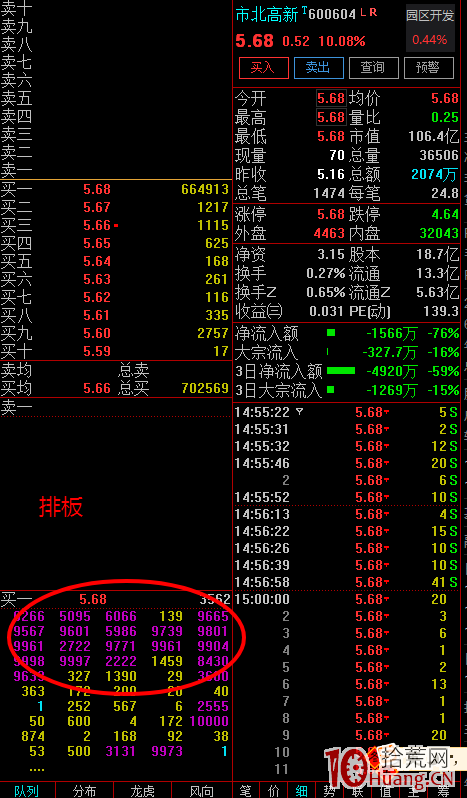
Task: Click 换手 value 0.27%
Action: pyautogui.click(x=326, y=273)
